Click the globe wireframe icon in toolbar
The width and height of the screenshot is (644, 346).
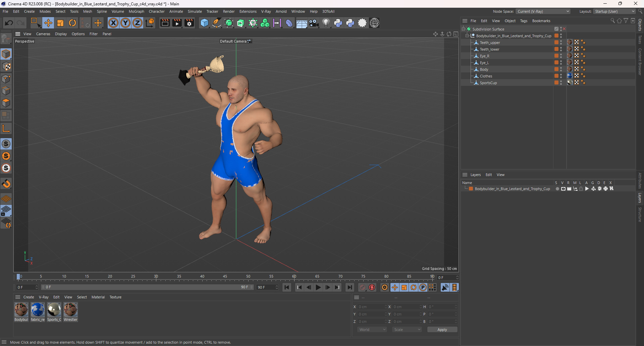click(x=375, y=23)
